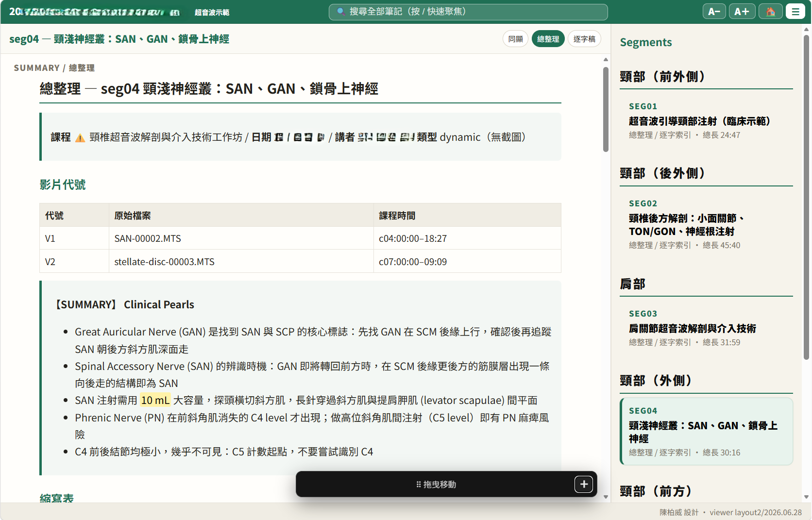Click the 頸部（前外側） section heading
This screenshot has height=520, width=812.
[x=663, y=77]
